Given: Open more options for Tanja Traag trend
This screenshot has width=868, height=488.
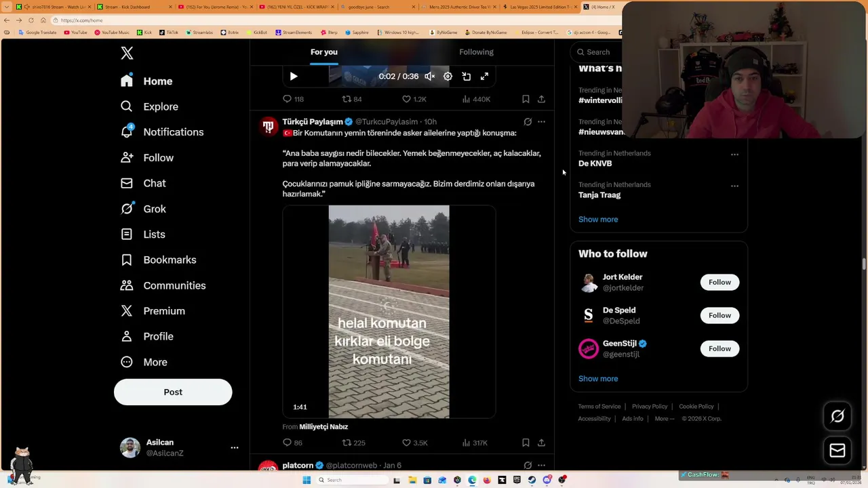Looking at the screenshot, I should point(734,186).
